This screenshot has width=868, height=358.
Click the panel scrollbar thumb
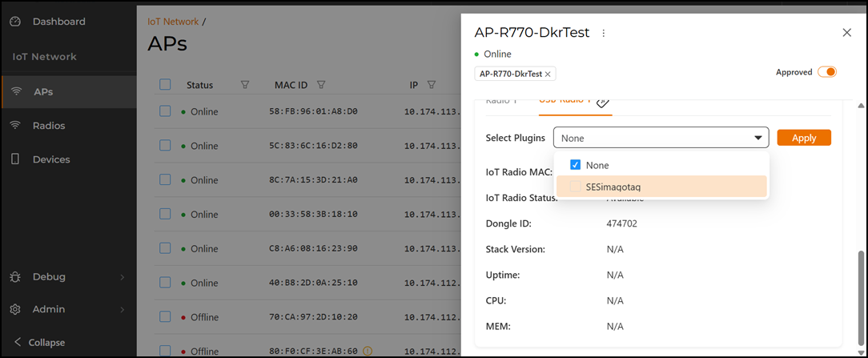pos(860,296)
